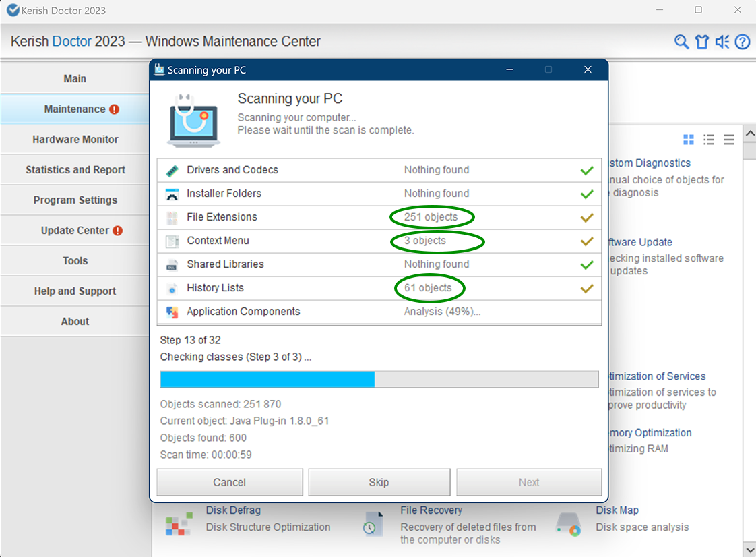Screen dimensions: 756x557
Task: Open the About sidebar tab
Action: coord(75,322)
